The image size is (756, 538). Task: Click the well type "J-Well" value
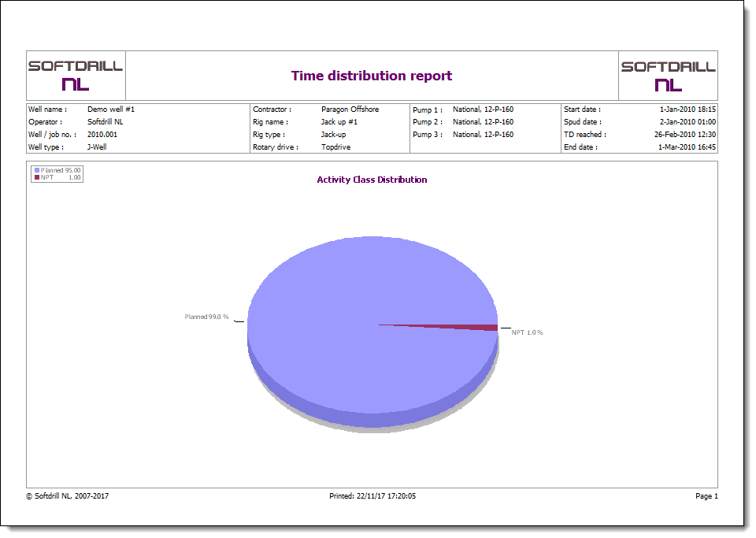tap(97, 147)
